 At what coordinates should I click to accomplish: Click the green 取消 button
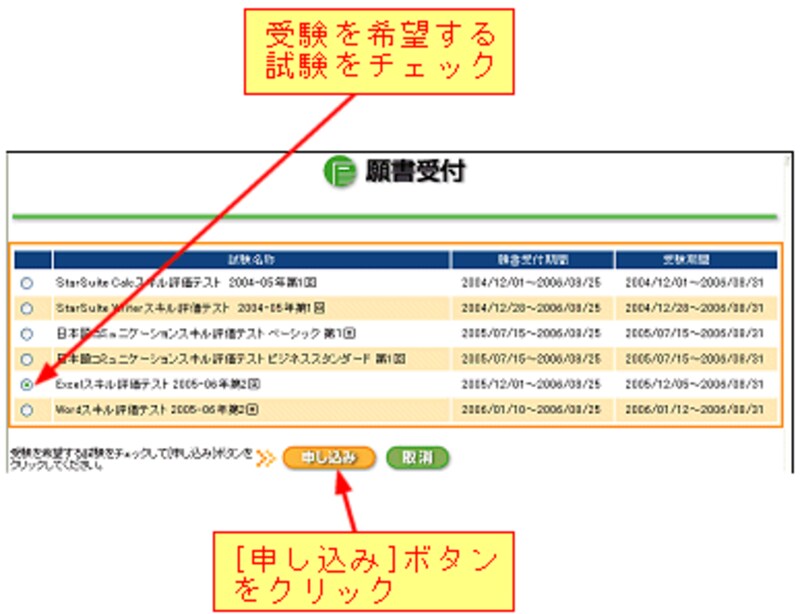(418, 457)
